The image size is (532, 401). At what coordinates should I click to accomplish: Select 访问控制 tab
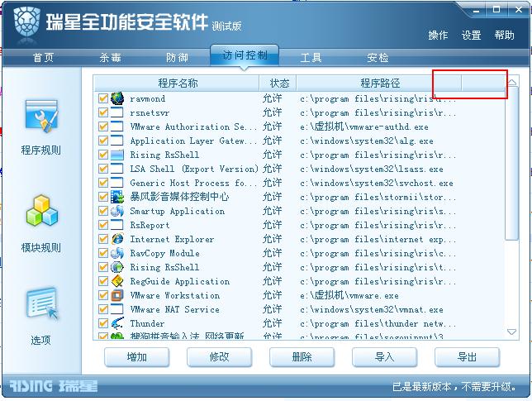pos(245,55)
